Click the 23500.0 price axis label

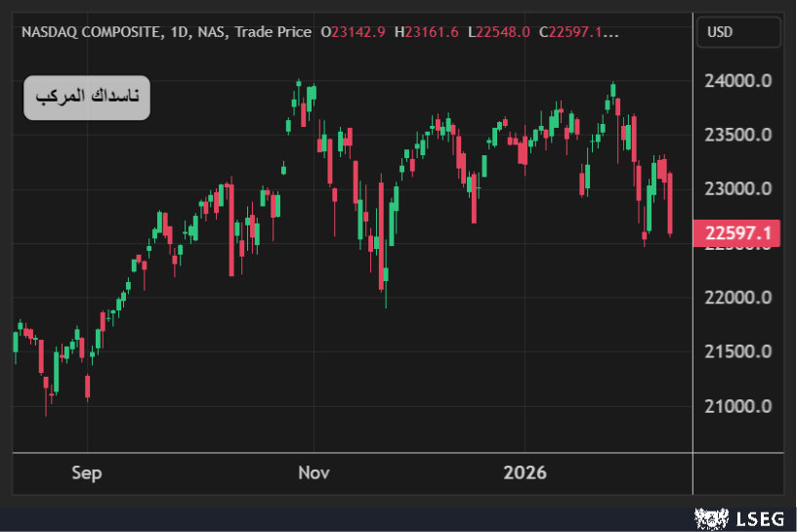[738, 135]
